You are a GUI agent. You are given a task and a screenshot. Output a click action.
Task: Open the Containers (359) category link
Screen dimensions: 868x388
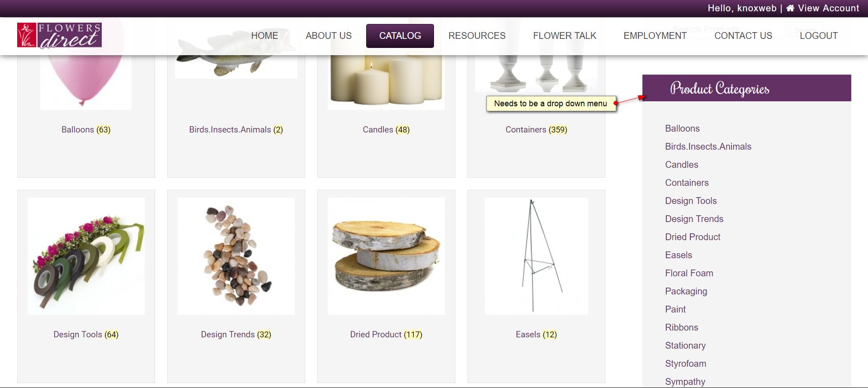tap(536, 130)
